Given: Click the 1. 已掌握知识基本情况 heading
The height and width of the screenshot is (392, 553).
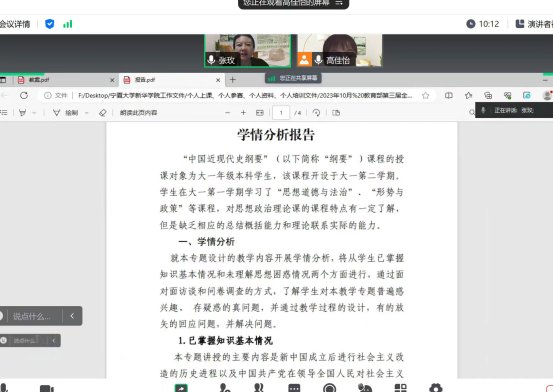Looking at the screenshot, I should pyautogui.click(x=225, y=340).
